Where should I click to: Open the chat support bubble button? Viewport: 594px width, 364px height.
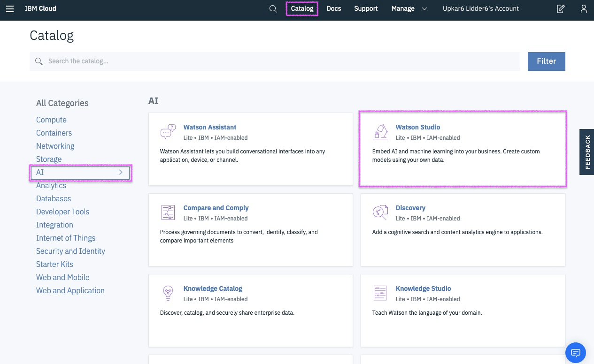576,353
